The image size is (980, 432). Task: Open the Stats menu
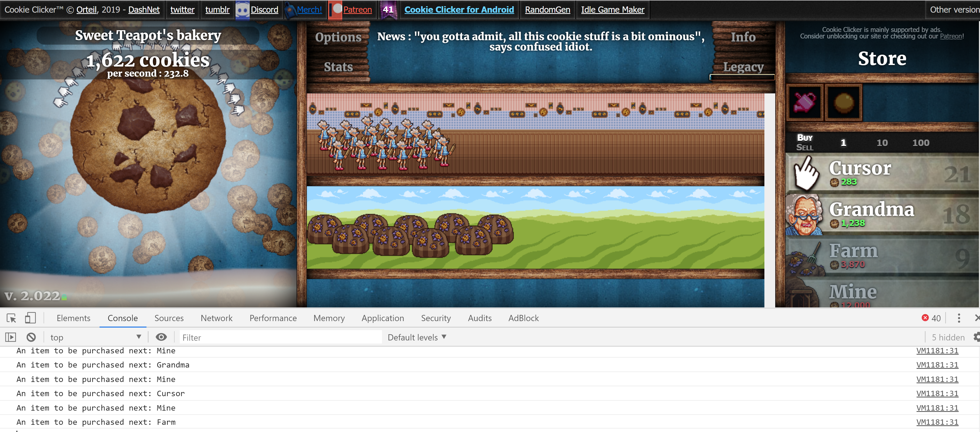pyautogui.click(x=338, y=67)
